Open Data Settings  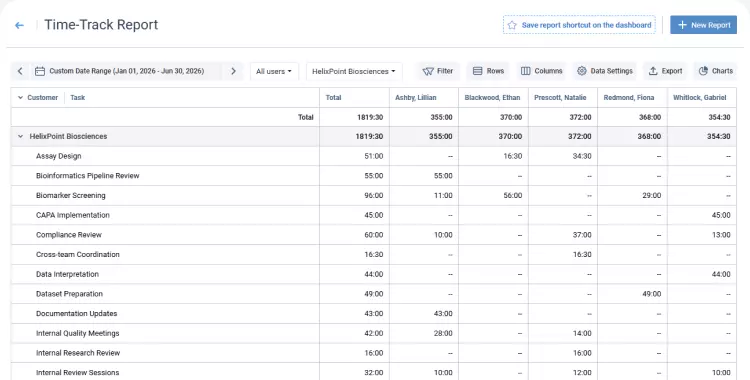[x=605, y=71]
